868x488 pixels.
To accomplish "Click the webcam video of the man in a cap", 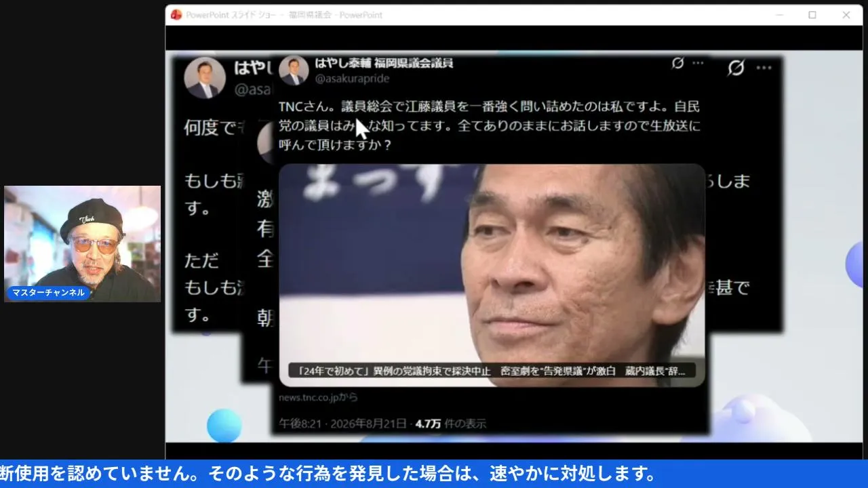I will click(x=82, y=244).
